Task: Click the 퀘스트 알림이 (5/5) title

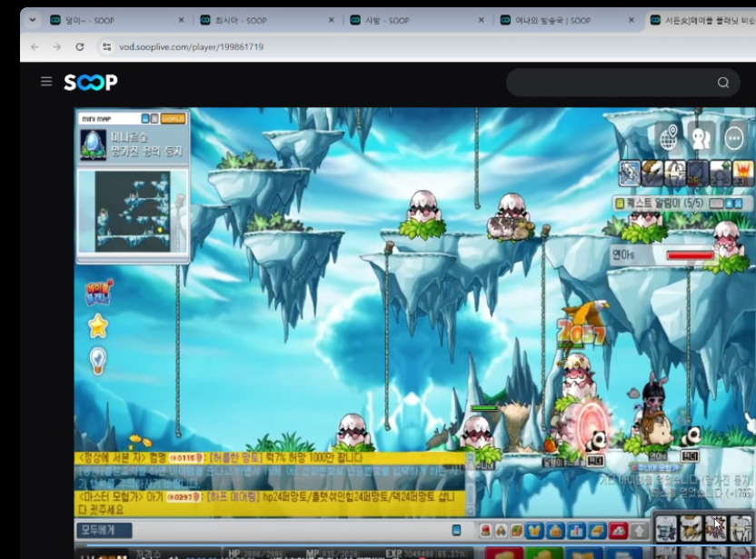Action: tap(665, 203)
